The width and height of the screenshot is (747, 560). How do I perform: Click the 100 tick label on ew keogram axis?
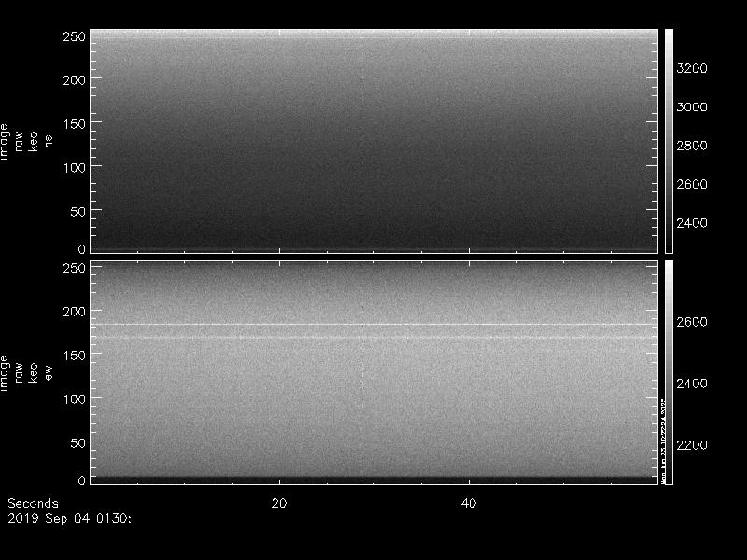[x=74, y=399]
